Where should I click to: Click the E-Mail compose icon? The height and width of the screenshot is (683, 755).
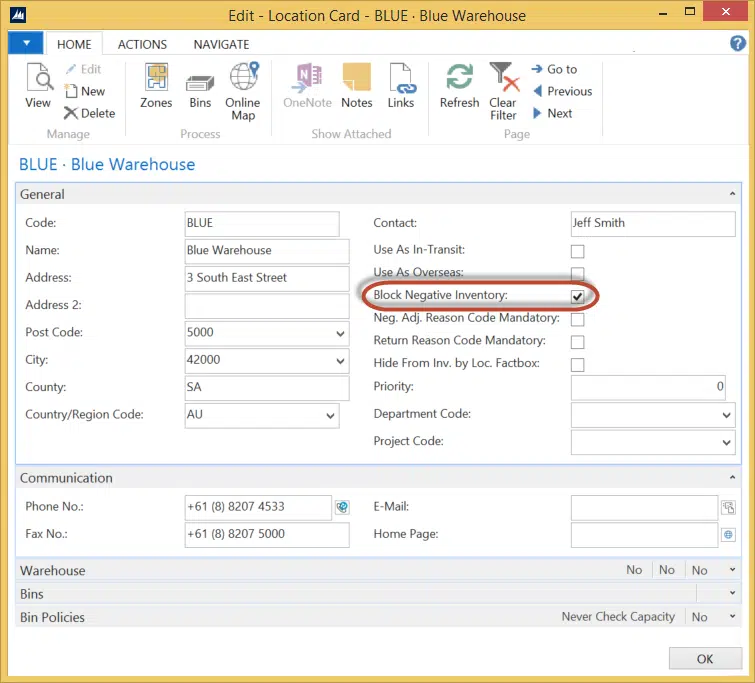(729, 507)
